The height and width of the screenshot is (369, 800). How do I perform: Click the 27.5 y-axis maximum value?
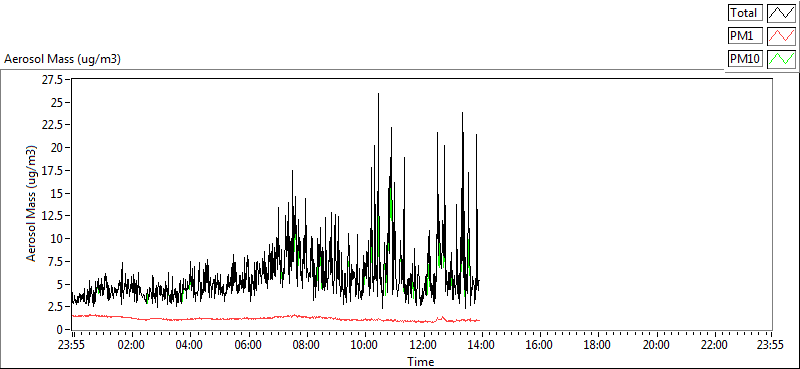coord(53,80)
